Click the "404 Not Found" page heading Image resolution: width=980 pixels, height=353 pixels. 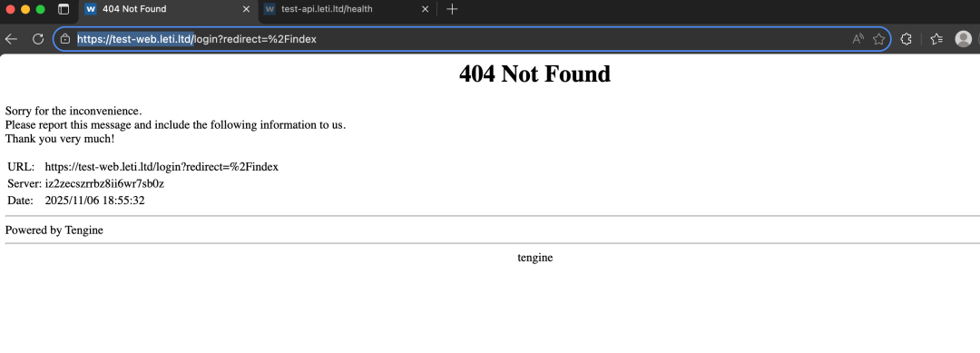[534, 74]
